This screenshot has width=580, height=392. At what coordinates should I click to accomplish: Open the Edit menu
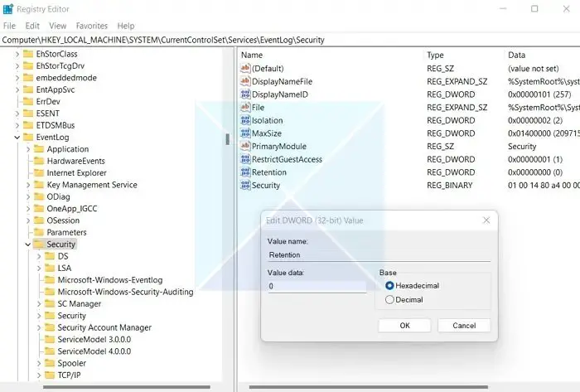pos(32,26)
